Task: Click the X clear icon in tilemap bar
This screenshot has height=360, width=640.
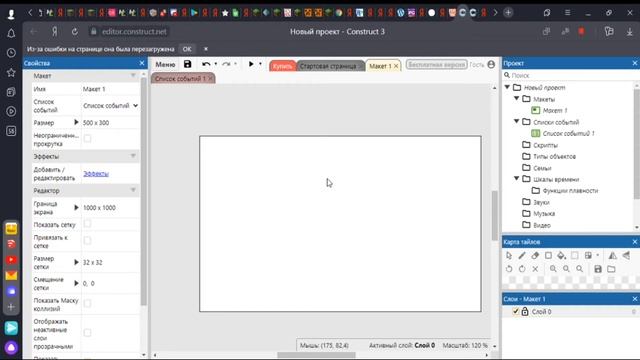Action: tap(535, 269)
